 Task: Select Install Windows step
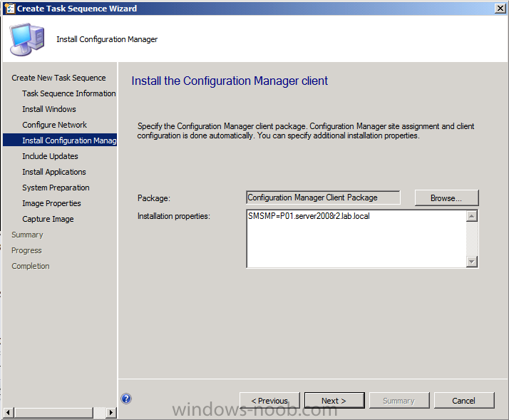pyautogui.click(x=49, y=109)
